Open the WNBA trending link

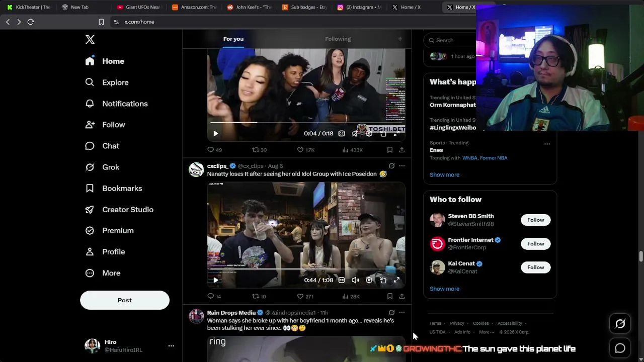click(469, 158)
